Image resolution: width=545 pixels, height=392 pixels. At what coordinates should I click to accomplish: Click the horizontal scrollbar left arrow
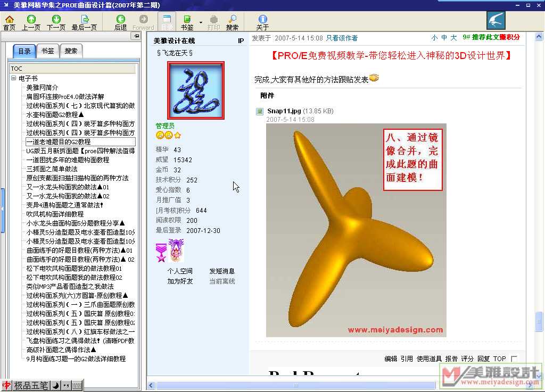tap(151, 385)
